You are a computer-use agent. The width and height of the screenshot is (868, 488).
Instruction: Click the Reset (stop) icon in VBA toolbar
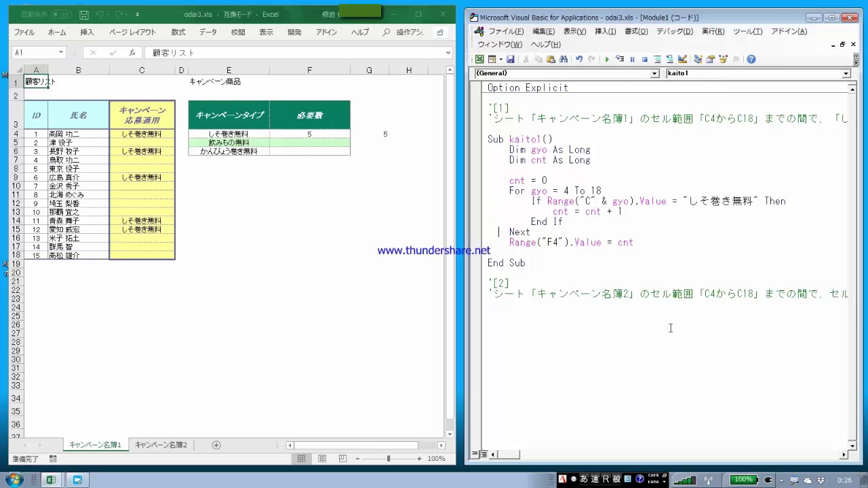click(x=644, y=60)
